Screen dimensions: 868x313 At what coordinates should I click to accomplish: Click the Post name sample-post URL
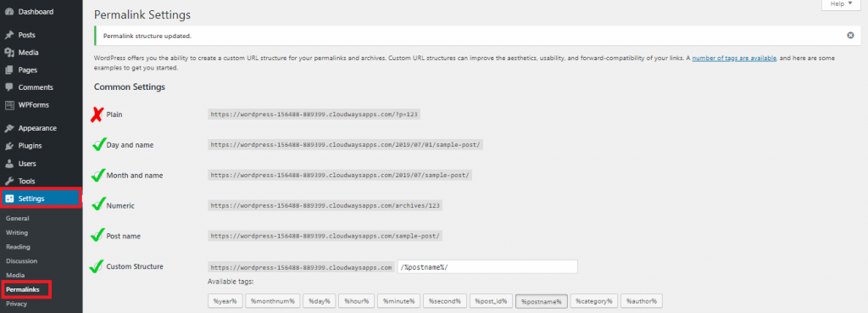click(x=325, y=236)
